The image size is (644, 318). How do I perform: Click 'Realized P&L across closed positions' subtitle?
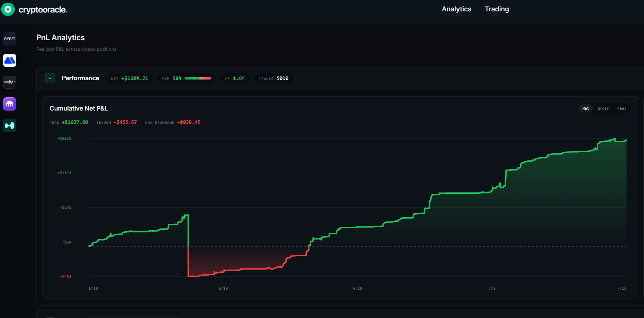[x=76, y=49]
